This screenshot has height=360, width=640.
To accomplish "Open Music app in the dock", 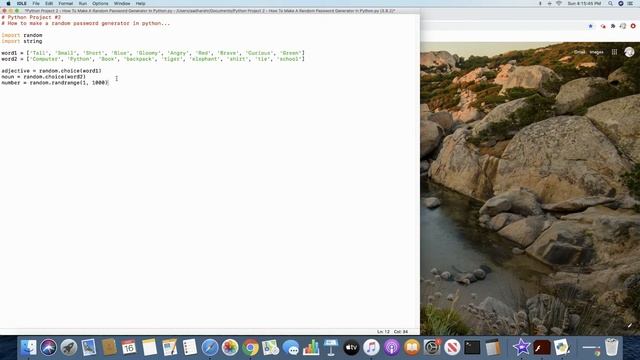I will tap(371, 348).
